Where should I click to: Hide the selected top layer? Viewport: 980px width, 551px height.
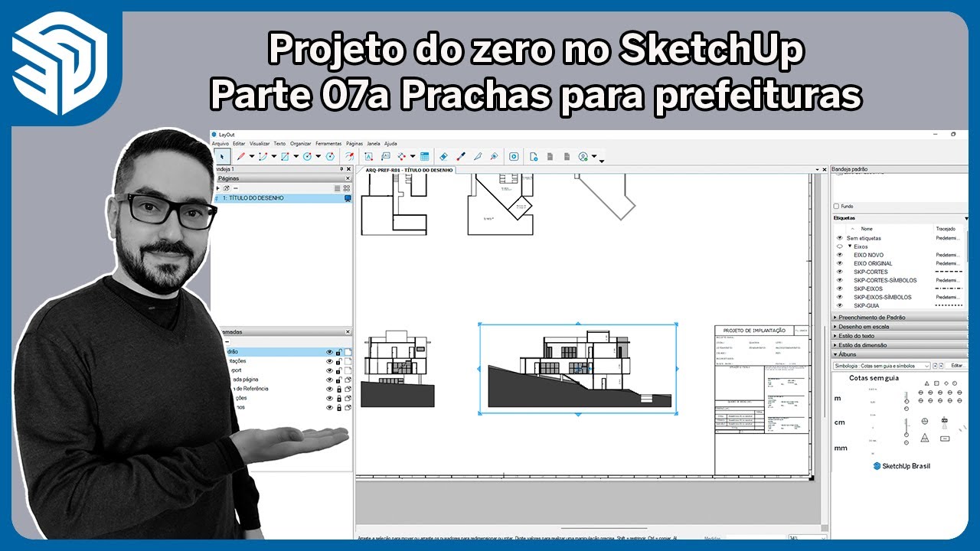pyautogui.click(x=330, y=352)
